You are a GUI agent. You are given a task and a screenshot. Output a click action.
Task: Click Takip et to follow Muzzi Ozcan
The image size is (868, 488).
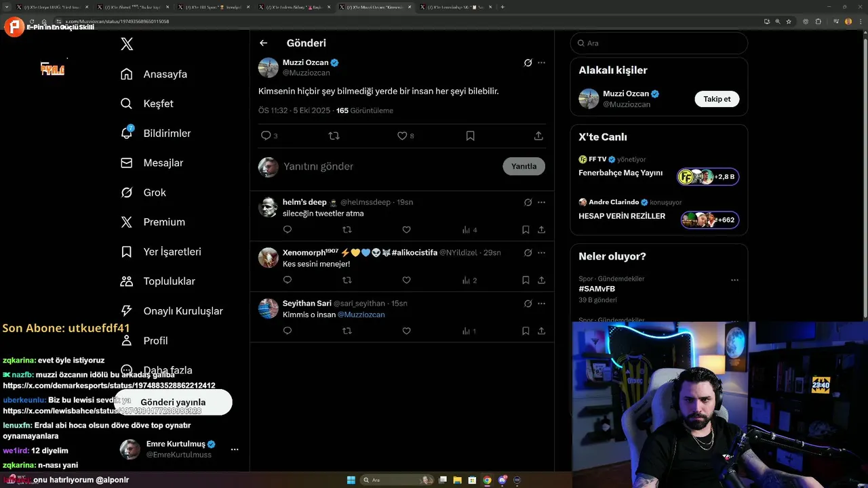(x=717, y=99)
